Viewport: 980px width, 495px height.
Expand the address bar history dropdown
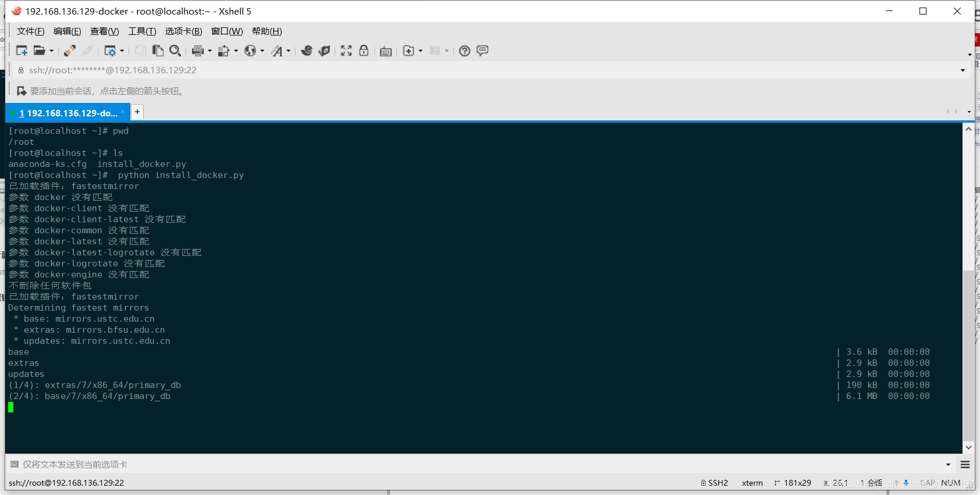click(963, 70)
